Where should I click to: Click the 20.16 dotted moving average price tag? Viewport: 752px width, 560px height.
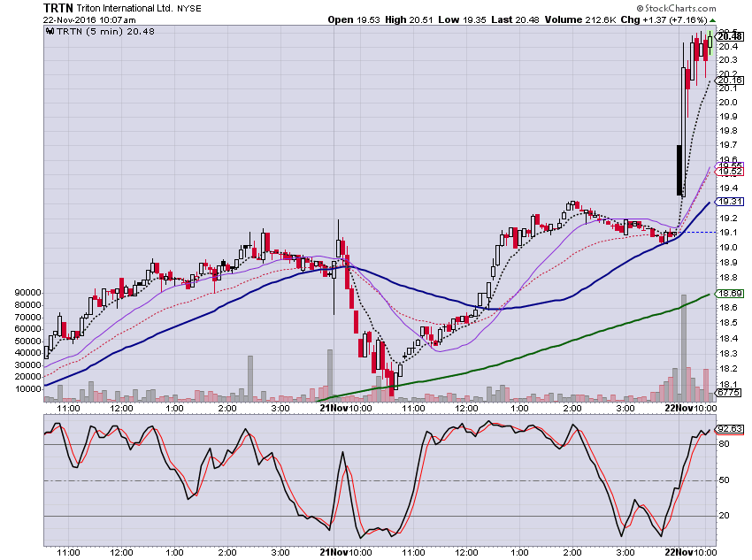click(x=730, y=81)
